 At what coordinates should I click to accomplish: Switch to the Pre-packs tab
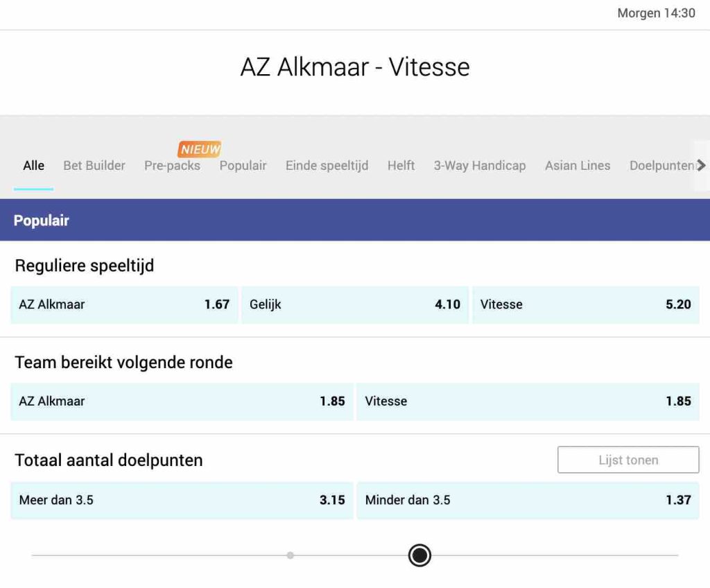pyautogui.click(x=172, y=166)
